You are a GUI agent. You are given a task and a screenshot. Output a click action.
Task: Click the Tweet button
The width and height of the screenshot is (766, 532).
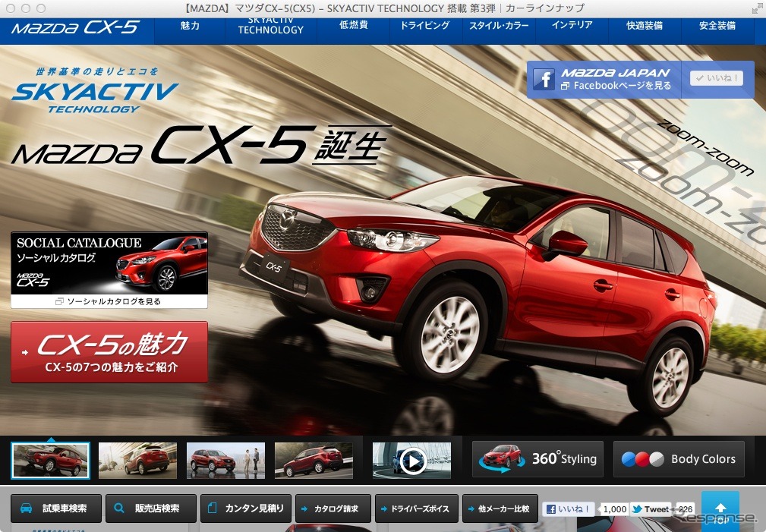point(651,509)
